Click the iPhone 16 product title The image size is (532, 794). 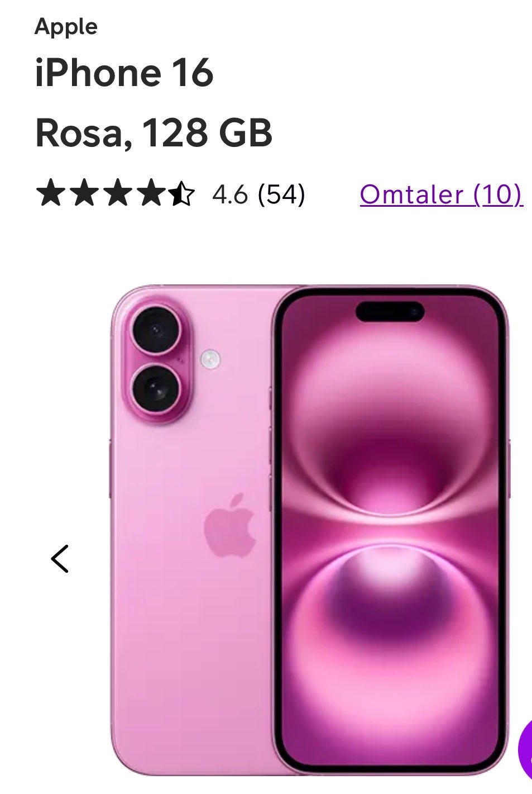(124, 73)
